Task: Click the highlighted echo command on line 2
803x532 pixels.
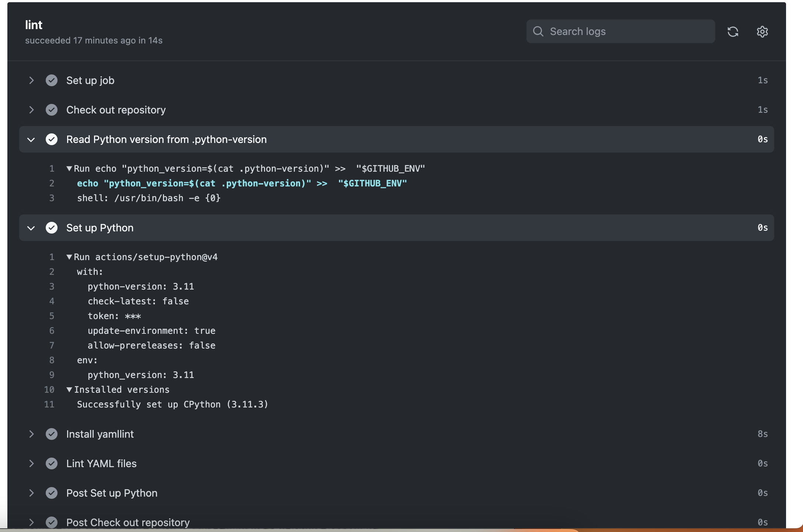Action: (242, 183)
